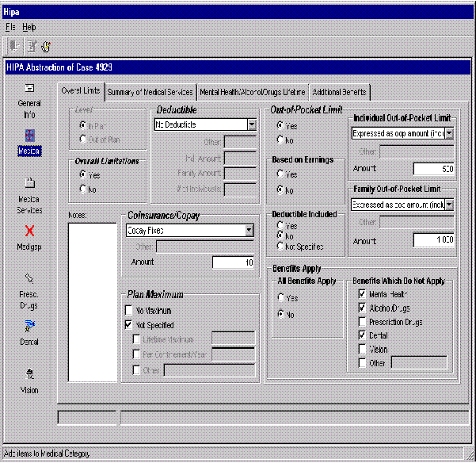Open the Vision section icon
The width and height of the screenshot is (476, 463).
(29, 373)
